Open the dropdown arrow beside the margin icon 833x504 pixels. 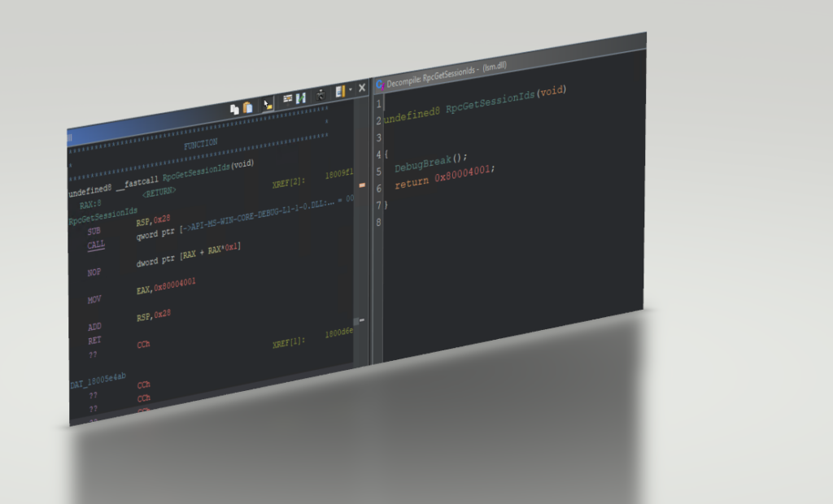351,89
